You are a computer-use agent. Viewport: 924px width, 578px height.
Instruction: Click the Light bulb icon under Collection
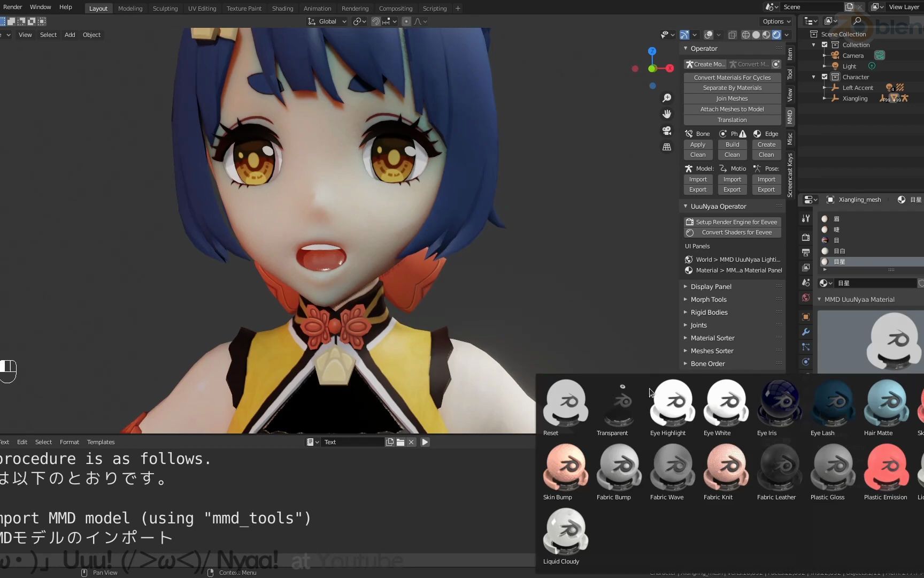(836, 66)
